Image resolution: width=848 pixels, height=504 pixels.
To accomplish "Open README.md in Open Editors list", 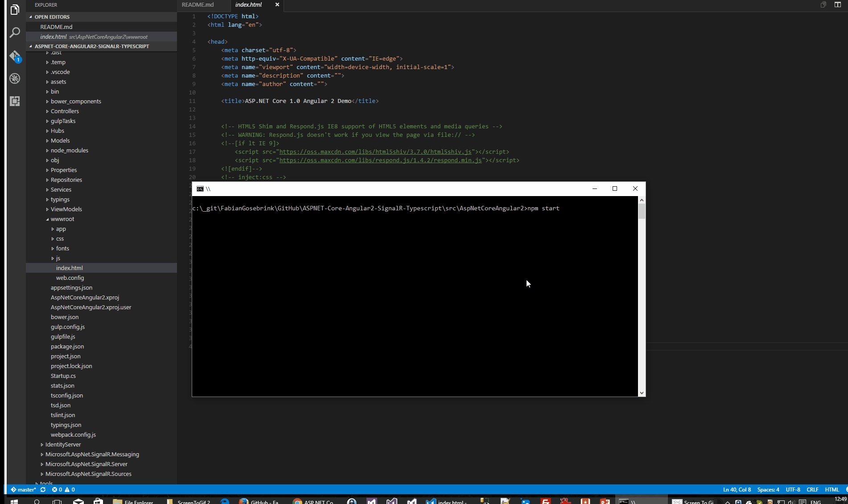I will (101, 27).
